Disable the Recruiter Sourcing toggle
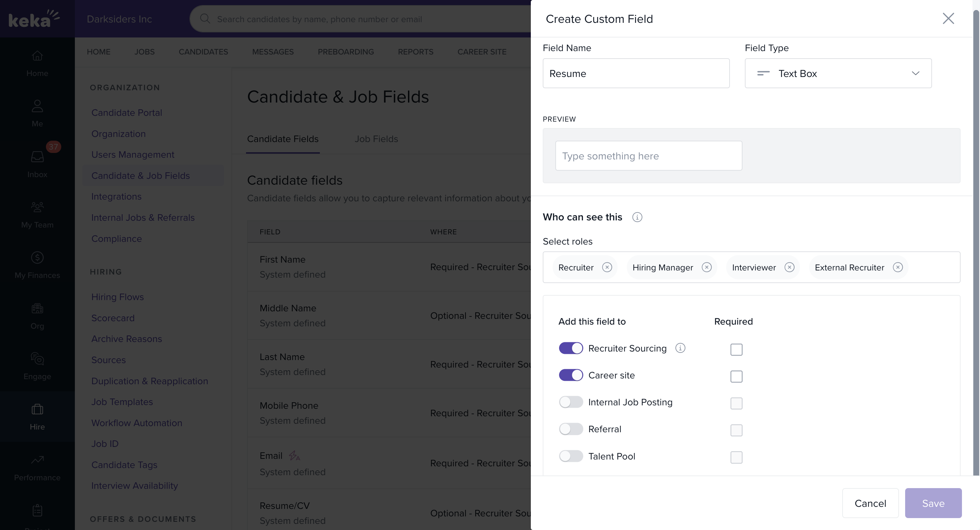This screenshot has width=980, height=530. pos(571,348)
